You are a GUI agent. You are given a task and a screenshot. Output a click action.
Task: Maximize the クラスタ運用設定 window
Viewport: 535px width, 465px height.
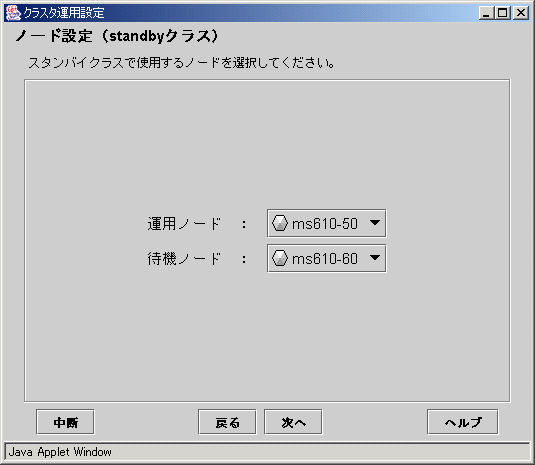click(x=503, y=13)
